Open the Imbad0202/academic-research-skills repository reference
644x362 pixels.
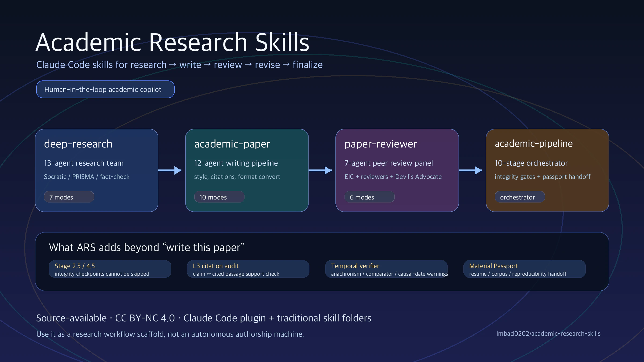[x=548, y=334]
